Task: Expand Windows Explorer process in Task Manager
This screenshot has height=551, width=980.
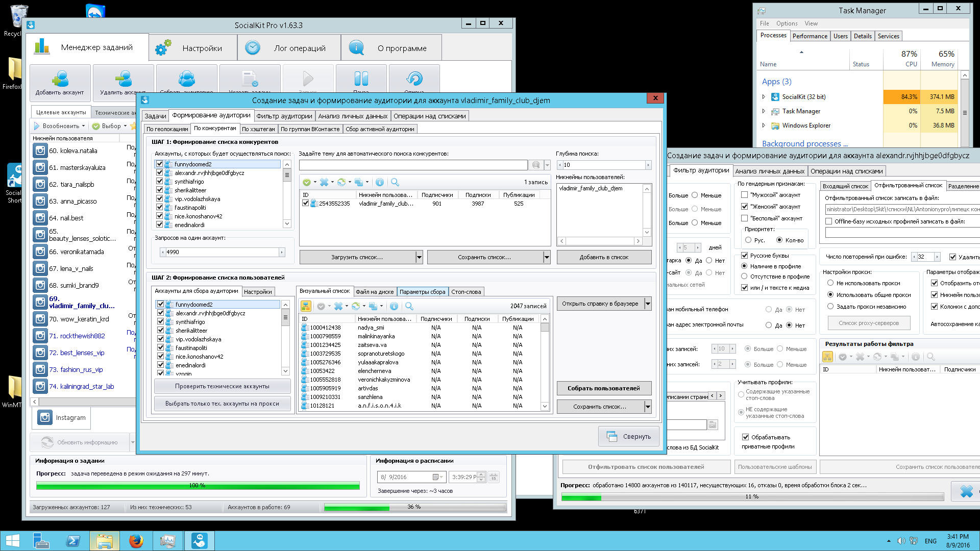Action: pos(764,126)
